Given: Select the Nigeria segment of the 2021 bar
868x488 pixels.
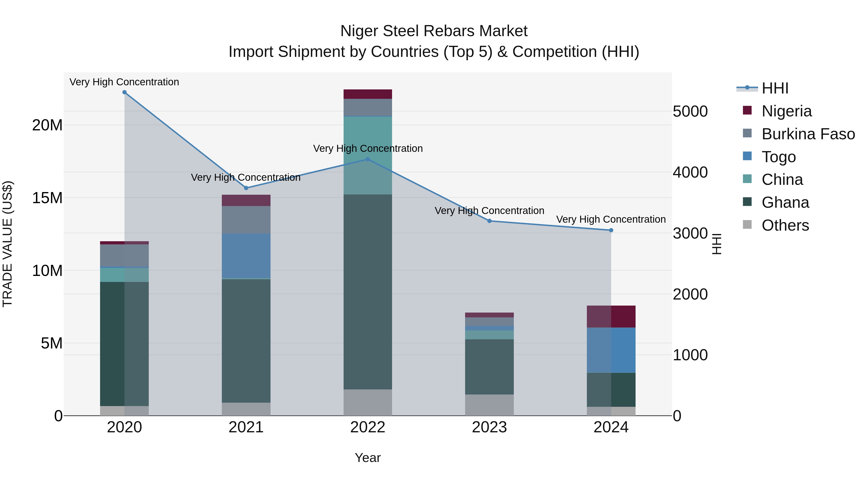Looking at the screenshot, I should click(246, 201).
